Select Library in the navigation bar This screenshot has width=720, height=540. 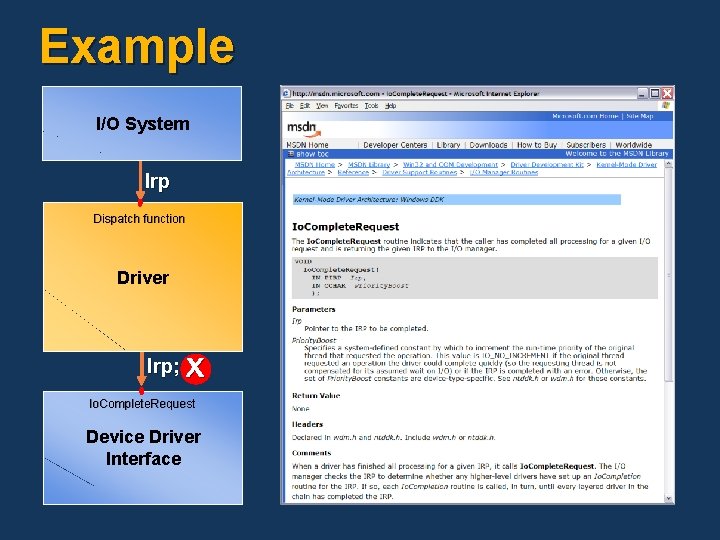(448, 145)
